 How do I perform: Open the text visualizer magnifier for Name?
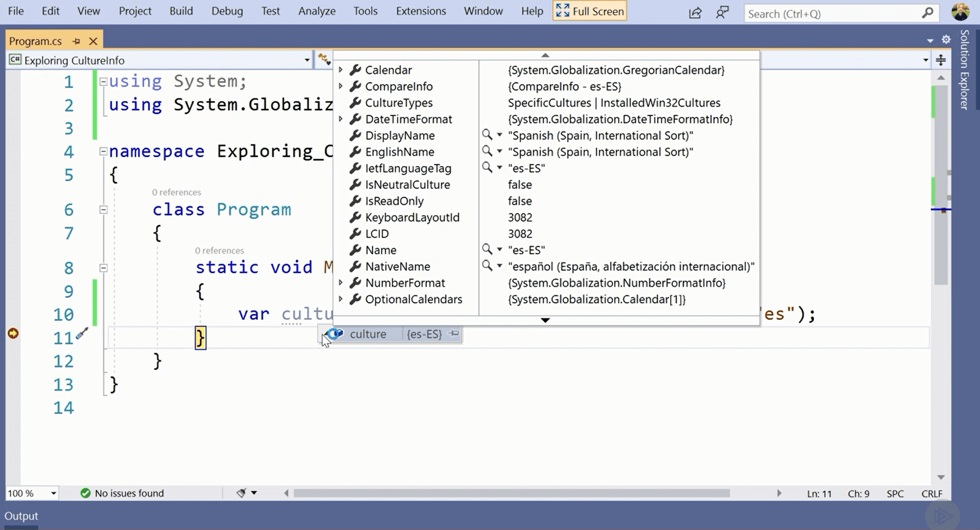487,249
